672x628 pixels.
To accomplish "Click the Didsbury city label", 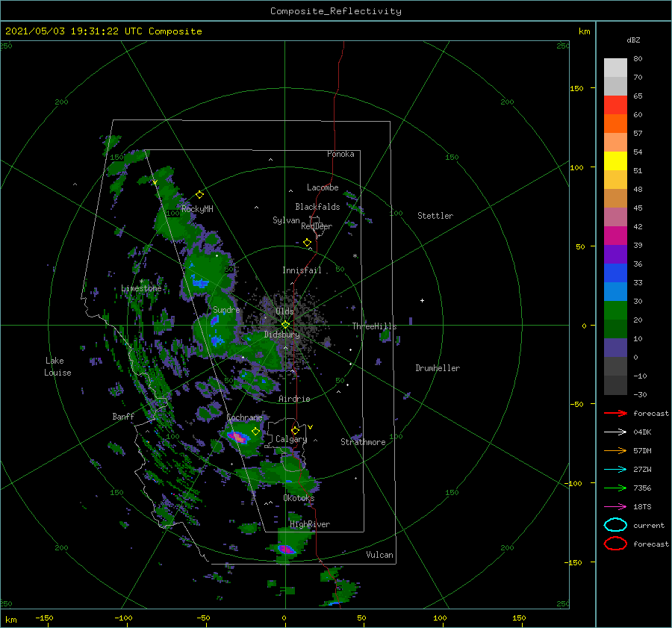I will click(x=282, y=335).
